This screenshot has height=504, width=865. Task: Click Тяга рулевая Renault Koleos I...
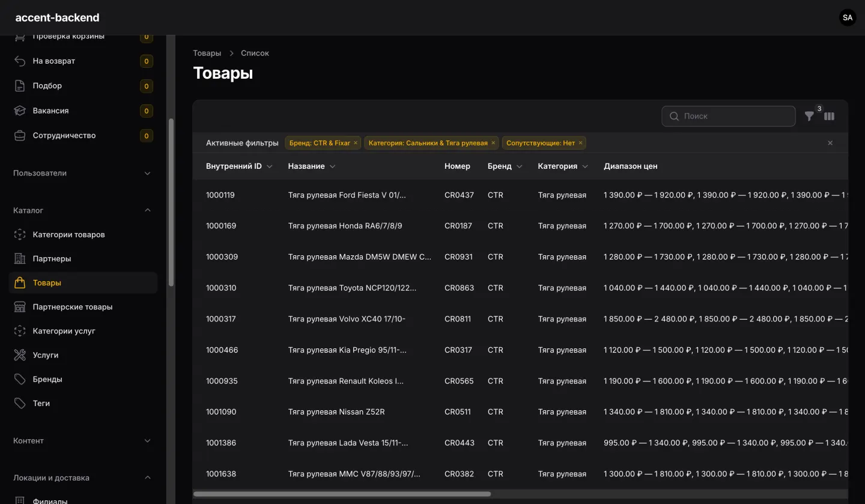(346, 381)
